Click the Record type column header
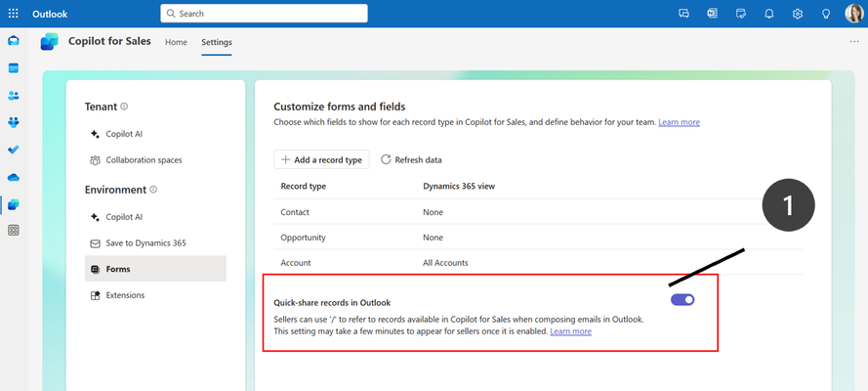 coord(304,186)
